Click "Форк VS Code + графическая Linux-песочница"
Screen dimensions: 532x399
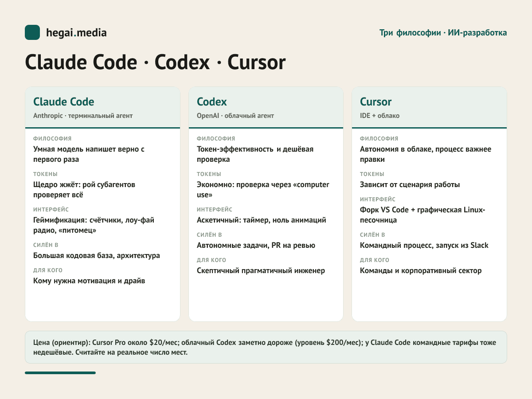click(423, 215)
